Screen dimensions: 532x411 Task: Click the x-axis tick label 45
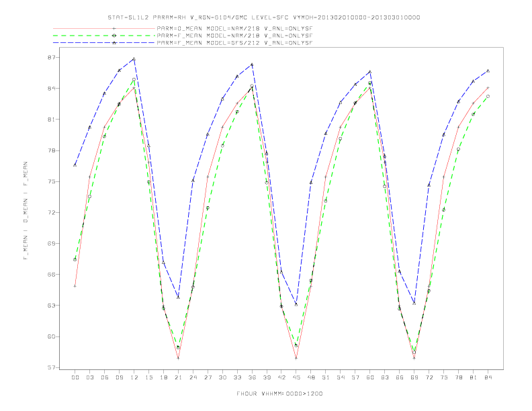(x=296, y=377)
